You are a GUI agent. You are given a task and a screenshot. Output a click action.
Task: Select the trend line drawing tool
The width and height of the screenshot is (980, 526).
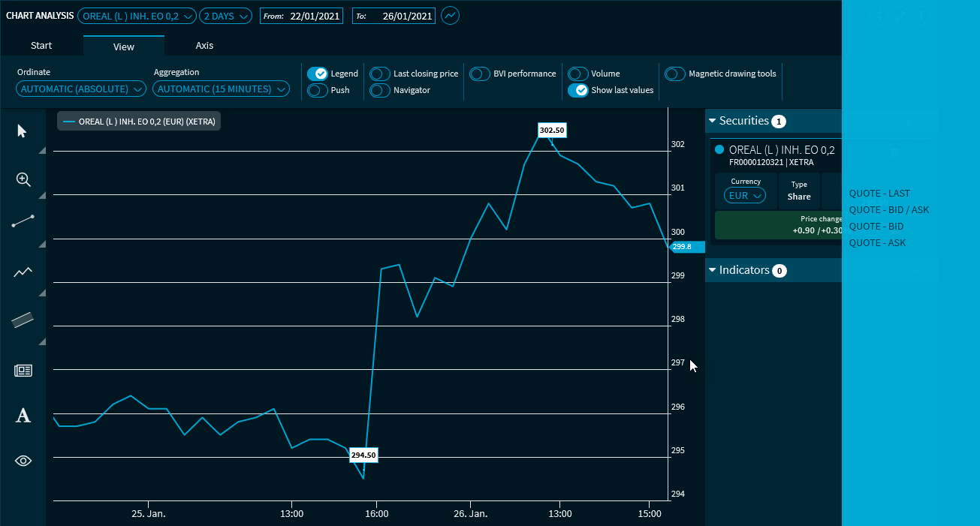point(23,221)
